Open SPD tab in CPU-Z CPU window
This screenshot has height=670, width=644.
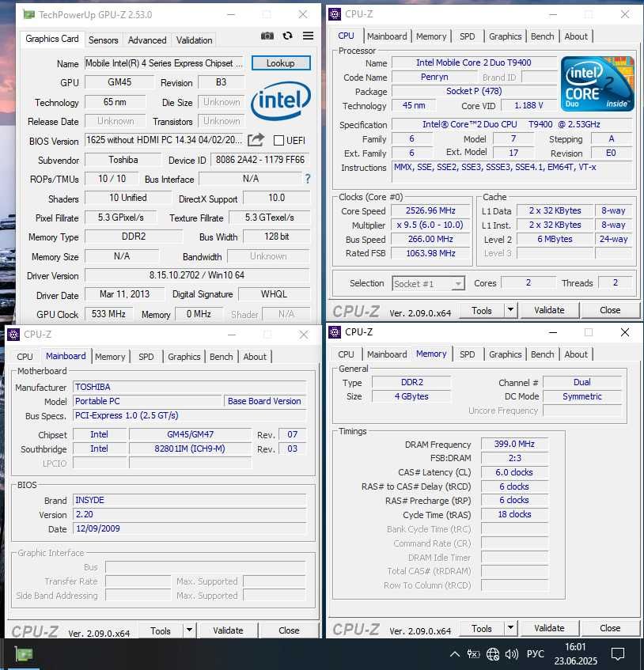tap(467, 36)
